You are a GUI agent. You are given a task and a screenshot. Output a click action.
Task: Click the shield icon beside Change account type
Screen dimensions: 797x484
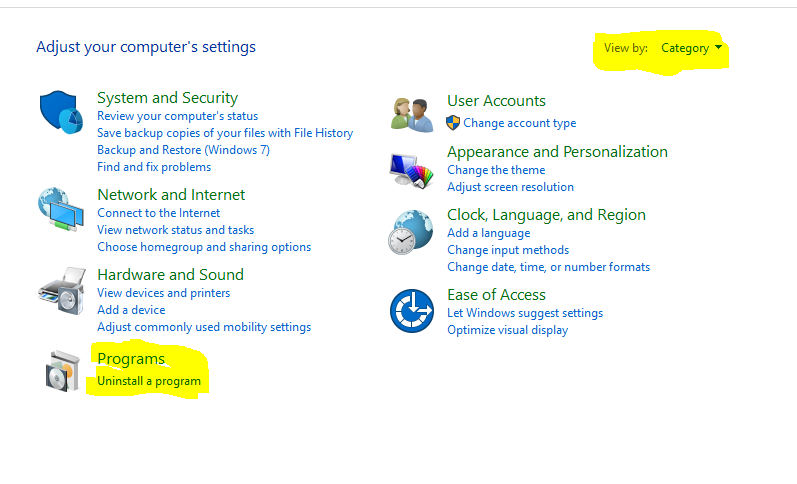click(x=453, y=123)
